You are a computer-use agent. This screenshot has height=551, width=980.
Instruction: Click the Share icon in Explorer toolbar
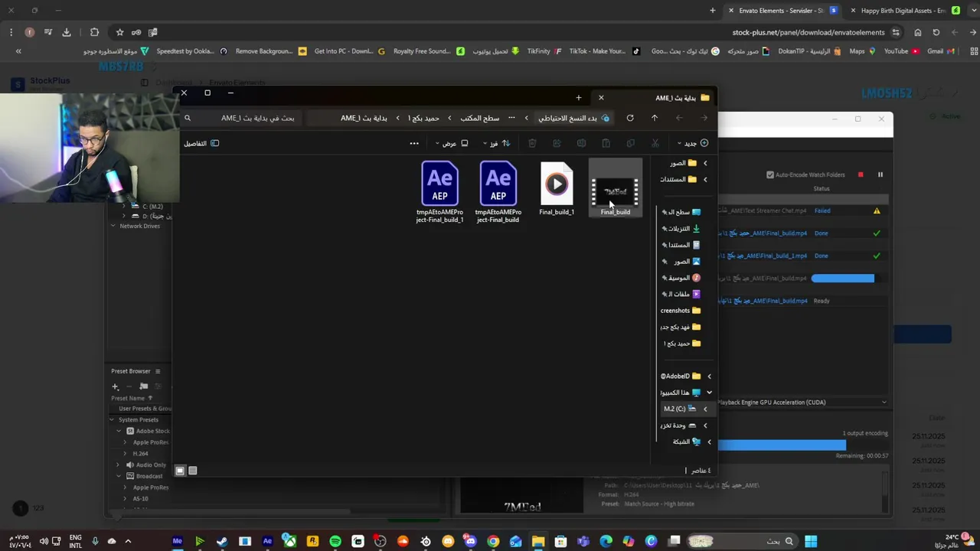click(x=557, y=143)
